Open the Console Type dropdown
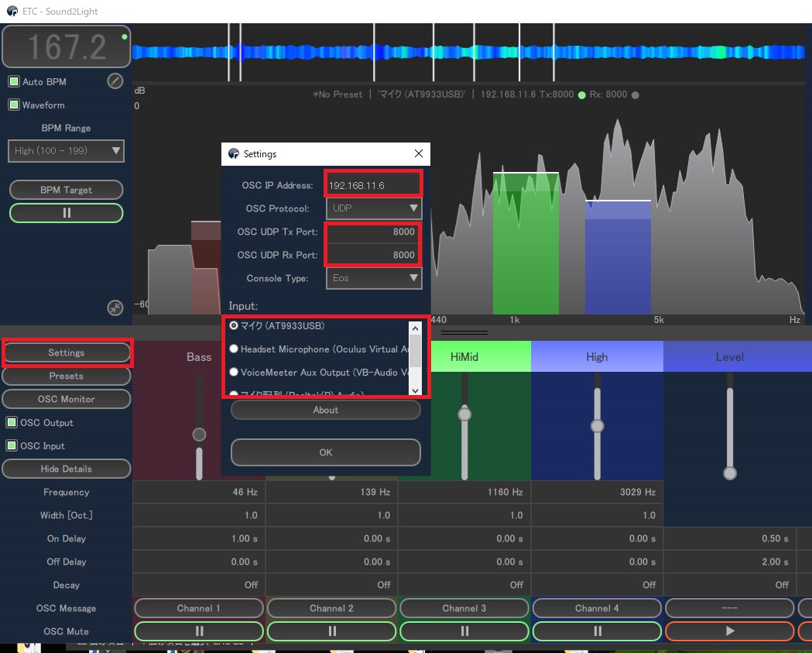This screenshot has height=653, width=812. [x=374, y=278]
